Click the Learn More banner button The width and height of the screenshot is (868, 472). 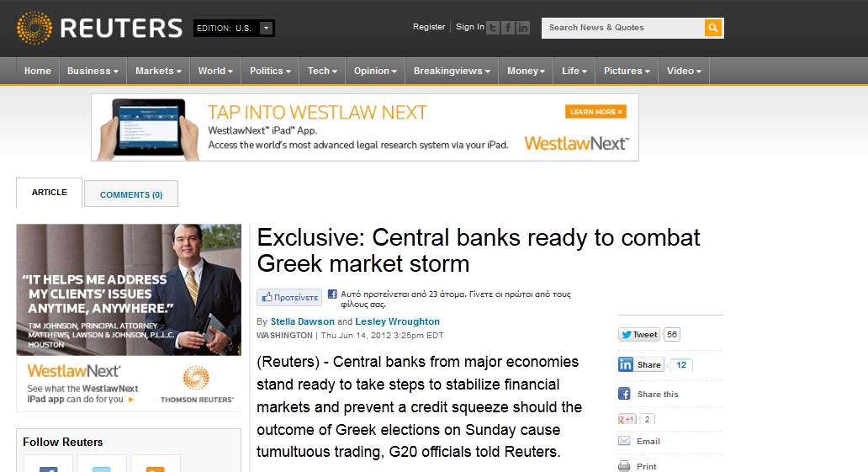coord(595,111)
